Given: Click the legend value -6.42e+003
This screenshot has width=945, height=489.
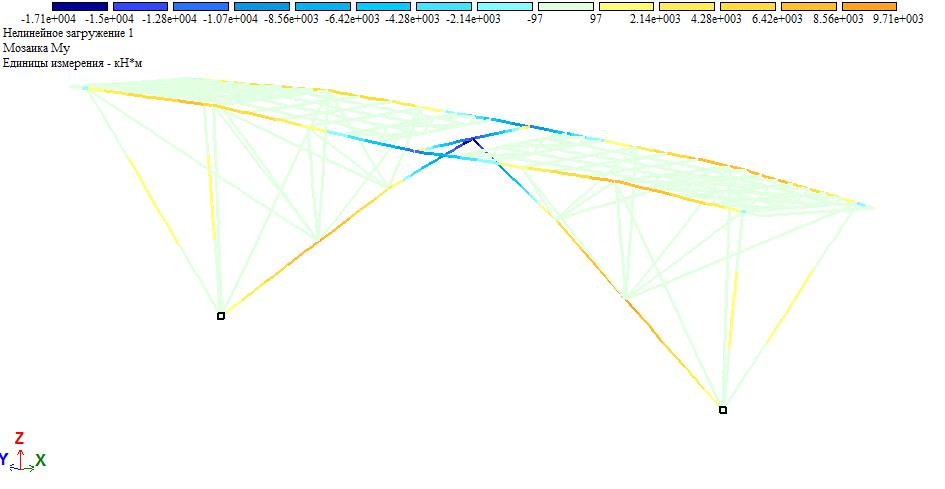Looking at the screenshot, I should [x=352, y=19].
